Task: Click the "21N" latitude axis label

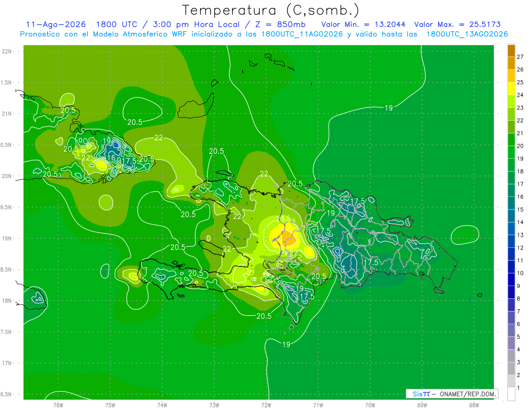Action: 7,114
